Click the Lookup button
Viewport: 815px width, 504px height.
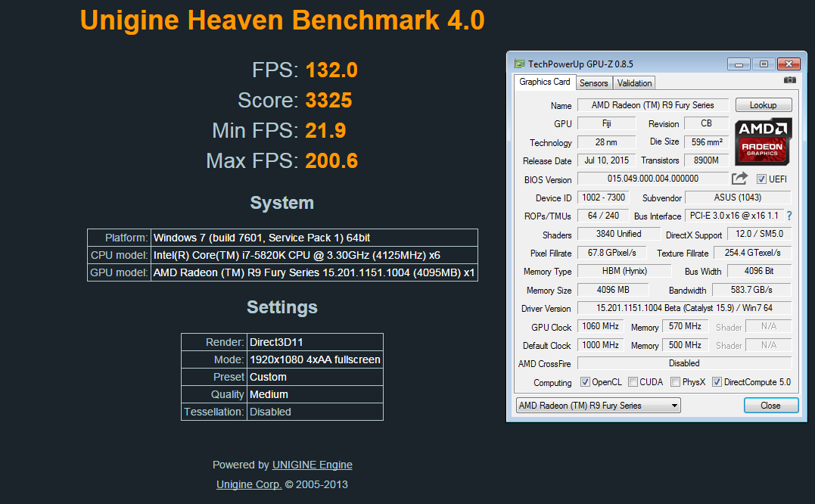764,105
